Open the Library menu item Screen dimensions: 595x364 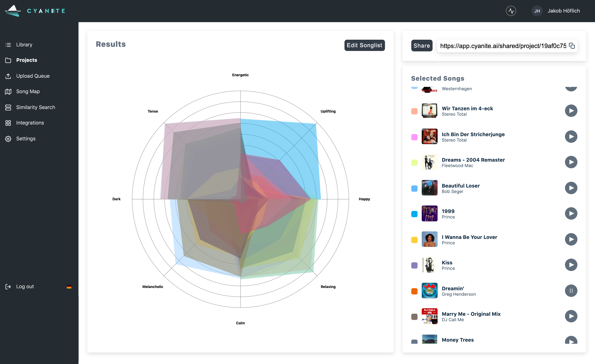(x=24, y=45)
